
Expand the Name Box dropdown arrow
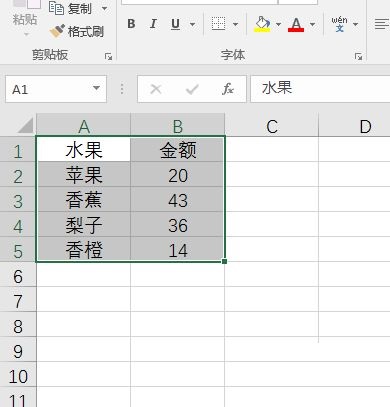(x=97, y=88)
